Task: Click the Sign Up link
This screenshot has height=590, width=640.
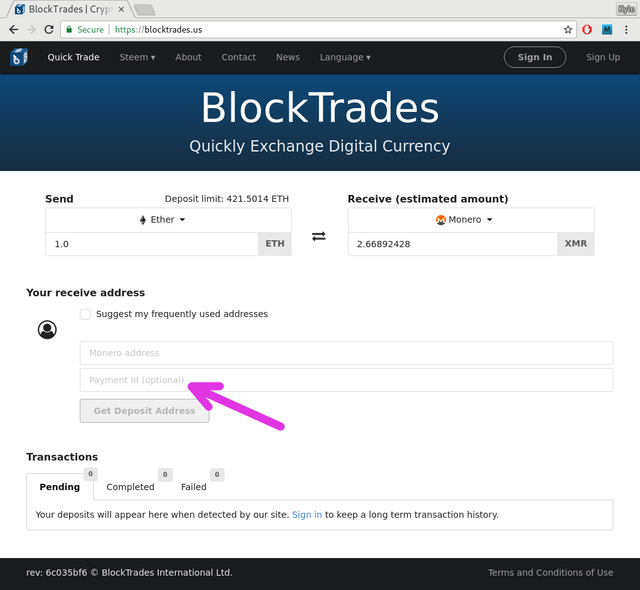Action: pyautogui.click(x=603, y=57)
